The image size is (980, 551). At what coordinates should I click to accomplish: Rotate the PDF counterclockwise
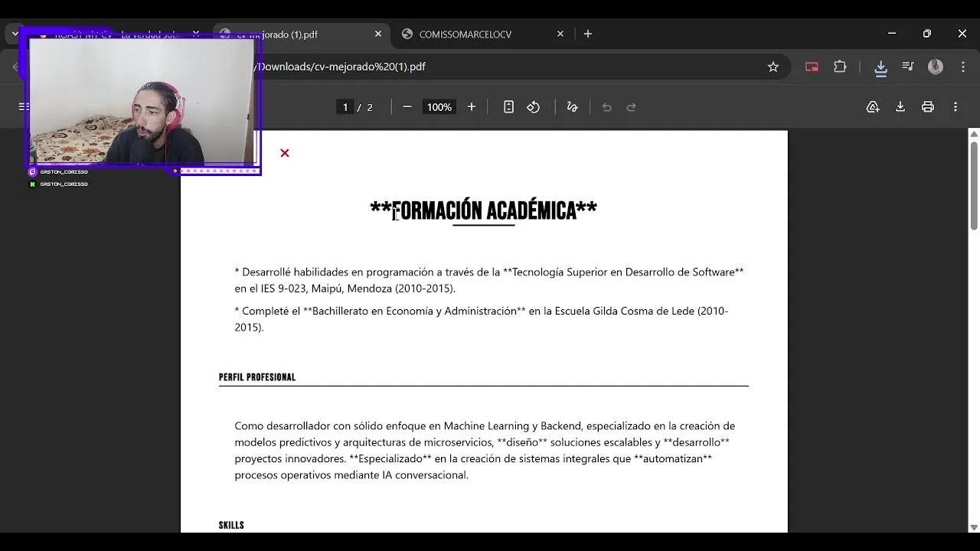(534, 107)
